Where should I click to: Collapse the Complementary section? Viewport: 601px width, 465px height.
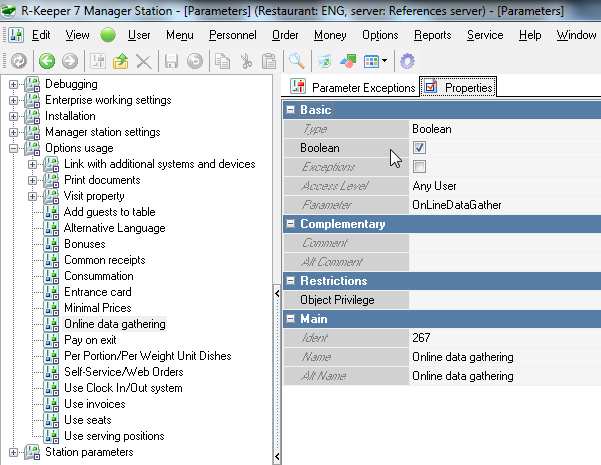point(291,223)
